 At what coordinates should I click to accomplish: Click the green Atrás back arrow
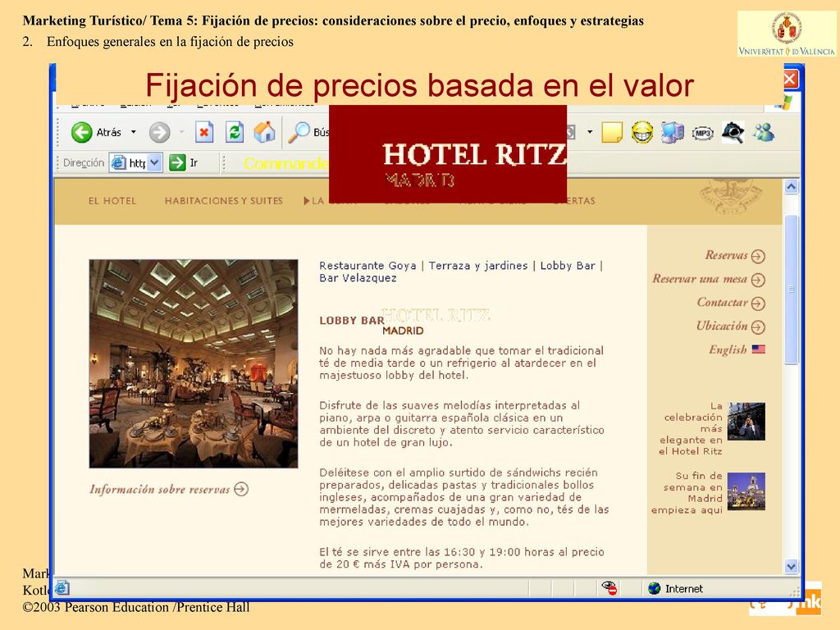pyautogui.click(x=82, y=132)
